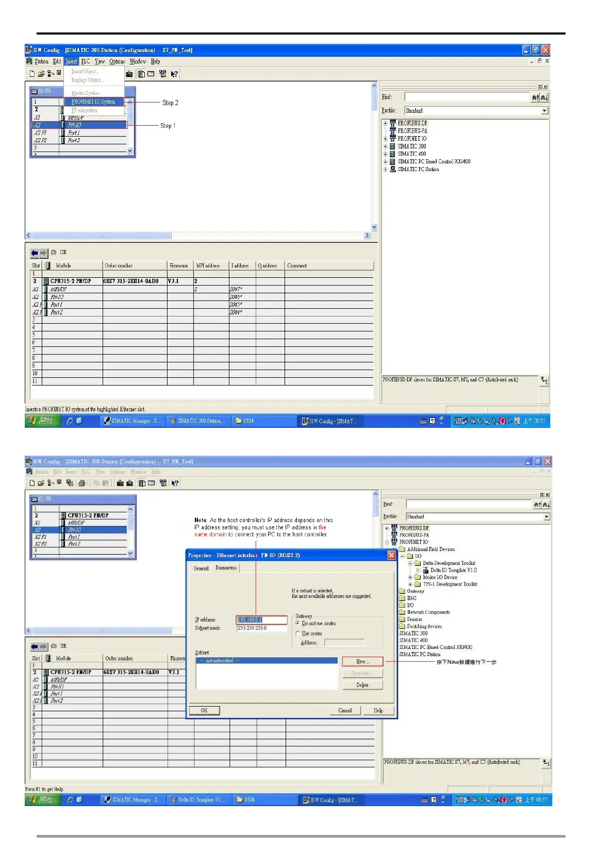
Task: Click Save icon in upper HW Config toolbar
Action: 59,73
